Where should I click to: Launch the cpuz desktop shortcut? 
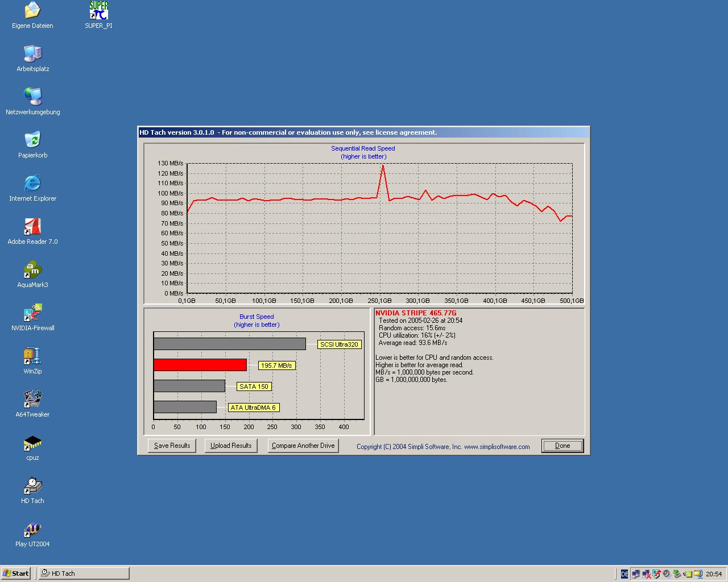(32, 447)
